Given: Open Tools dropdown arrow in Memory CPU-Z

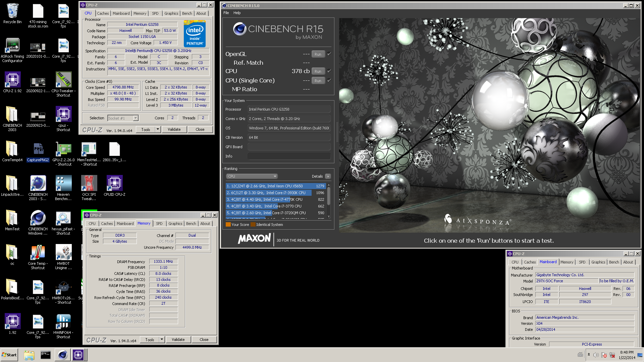Looking at the screenshot, I should [162, 340].
